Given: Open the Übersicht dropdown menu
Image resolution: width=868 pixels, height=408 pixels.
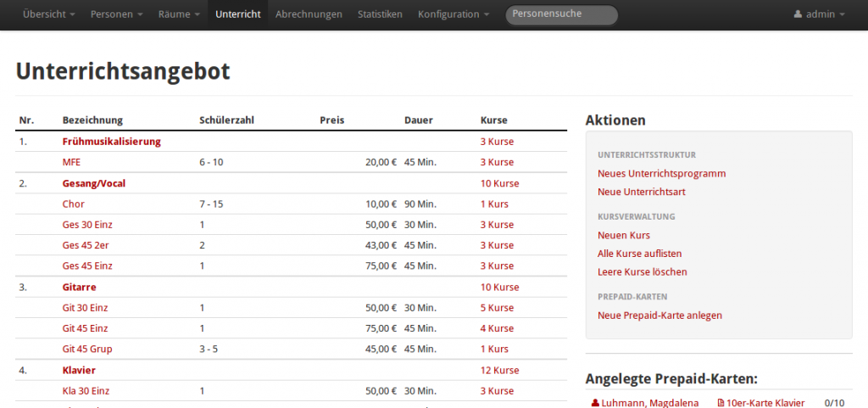Looking at the screenshot, I should 49,14.
